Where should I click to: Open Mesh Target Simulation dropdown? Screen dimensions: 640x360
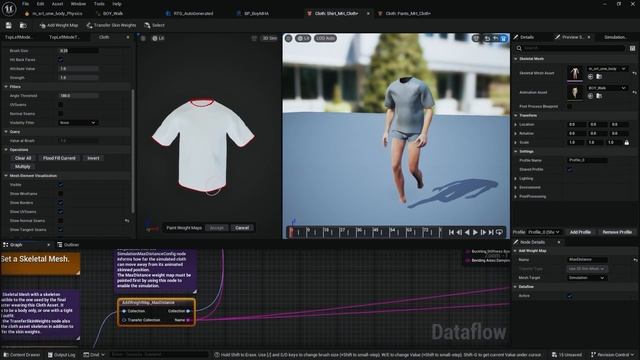pyautogui.click(x=587, y=278)
